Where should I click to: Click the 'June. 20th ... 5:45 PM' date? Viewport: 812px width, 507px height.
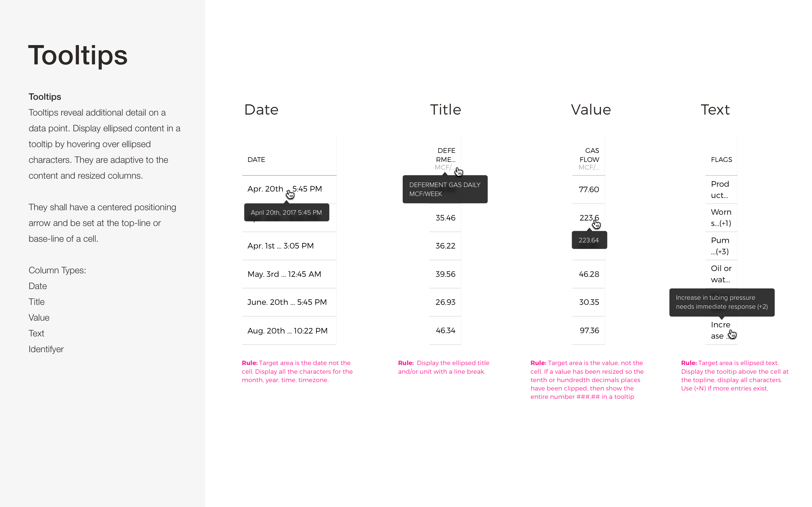pos(287,302)
